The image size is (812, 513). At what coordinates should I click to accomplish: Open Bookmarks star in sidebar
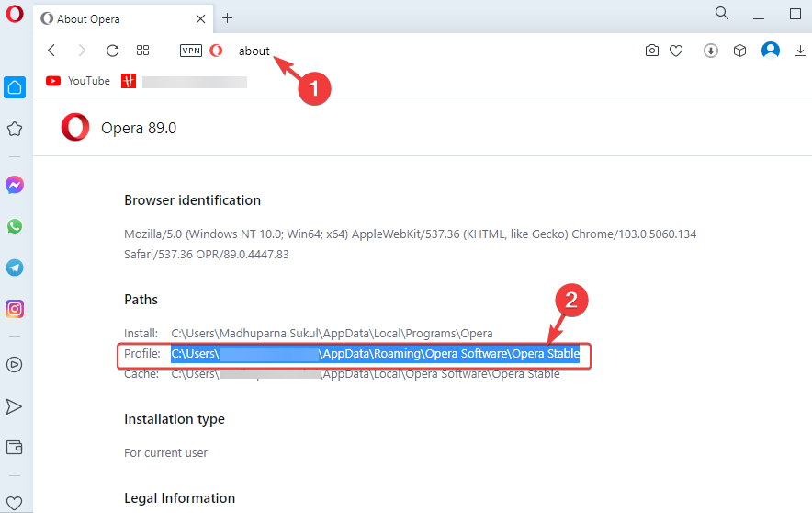[x=15, y=129]
